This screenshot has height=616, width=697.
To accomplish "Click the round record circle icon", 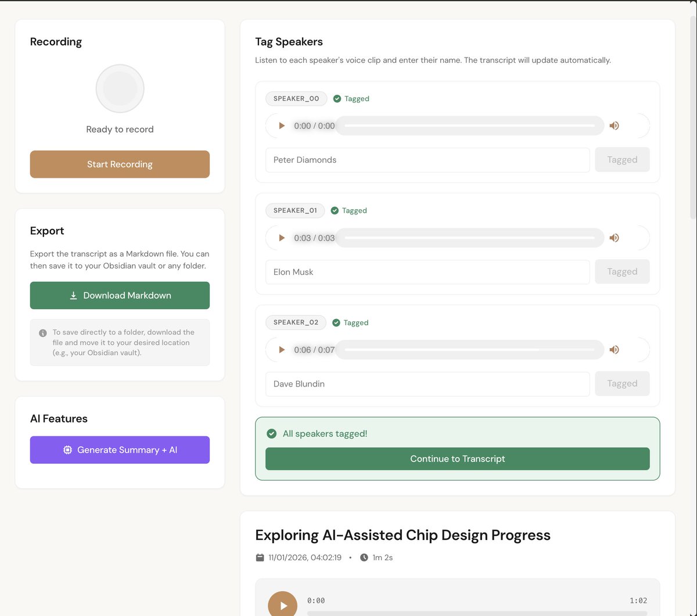I will coord(120,88).
